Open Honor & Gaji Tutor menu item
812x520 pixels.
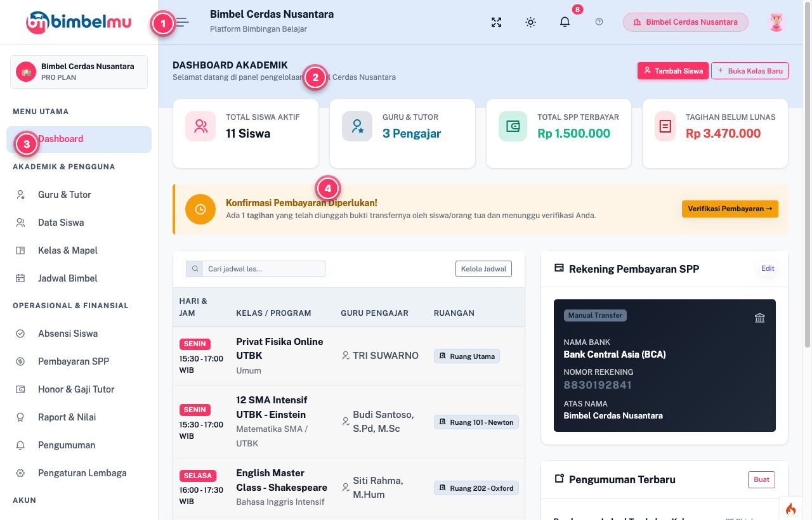(79, 389)
